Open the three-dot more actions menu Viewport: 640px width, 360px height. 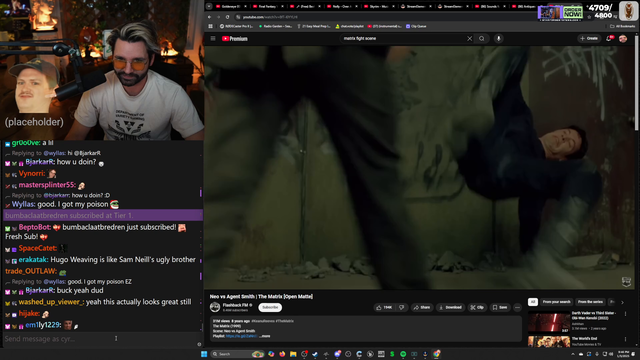pyautogui.click(x=517, y=307)
